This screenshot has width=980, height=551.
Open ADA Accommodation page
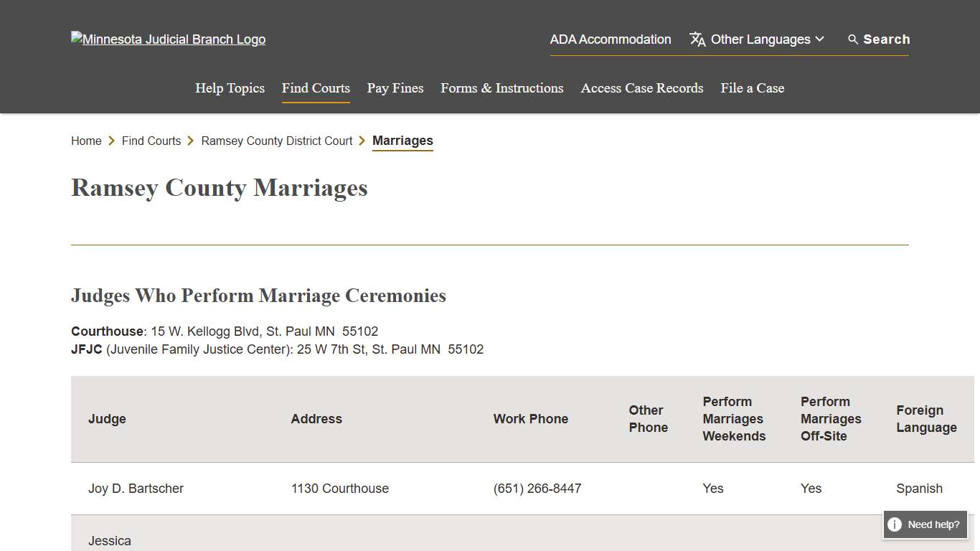[611, 39]
